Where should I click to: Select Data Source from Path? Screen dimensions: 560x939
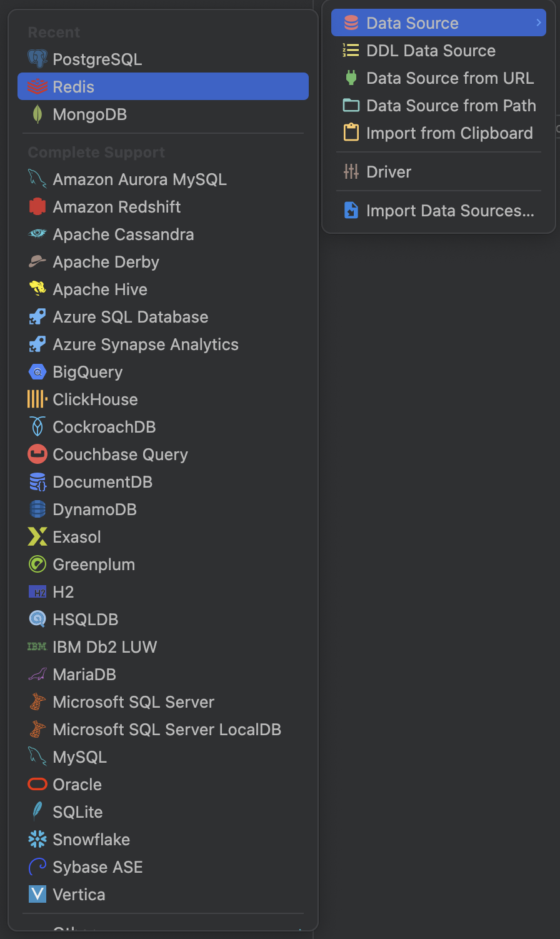click(x=439, y=106)
